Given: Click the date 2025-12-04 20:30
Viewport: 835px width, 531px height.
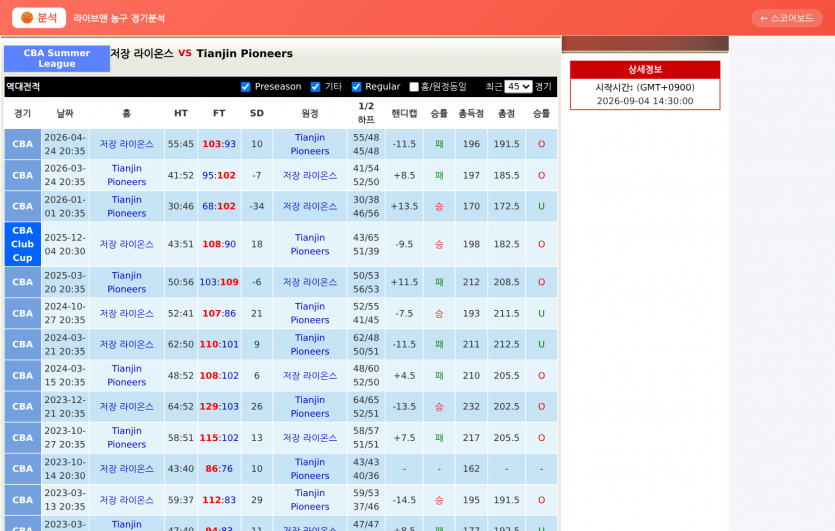Looking at the screenshot, I should pos(65,244).
